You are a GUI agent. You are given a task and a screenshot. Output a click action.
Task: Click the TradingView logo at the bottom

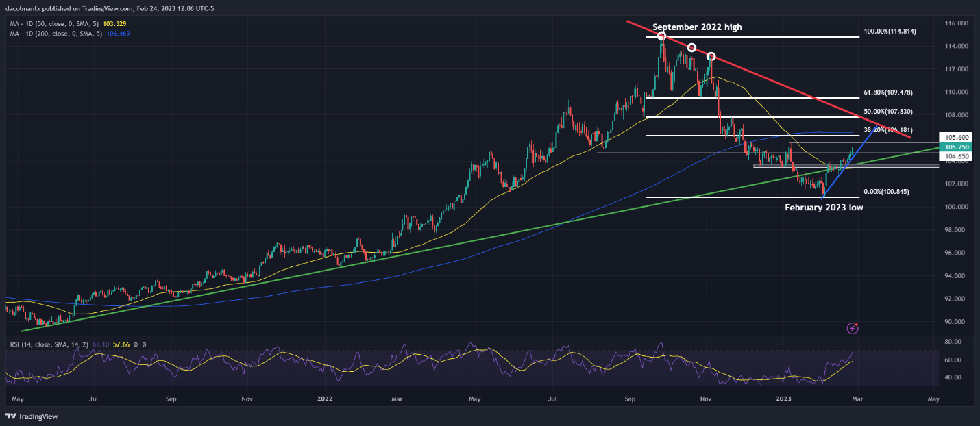tap(32, 416)
